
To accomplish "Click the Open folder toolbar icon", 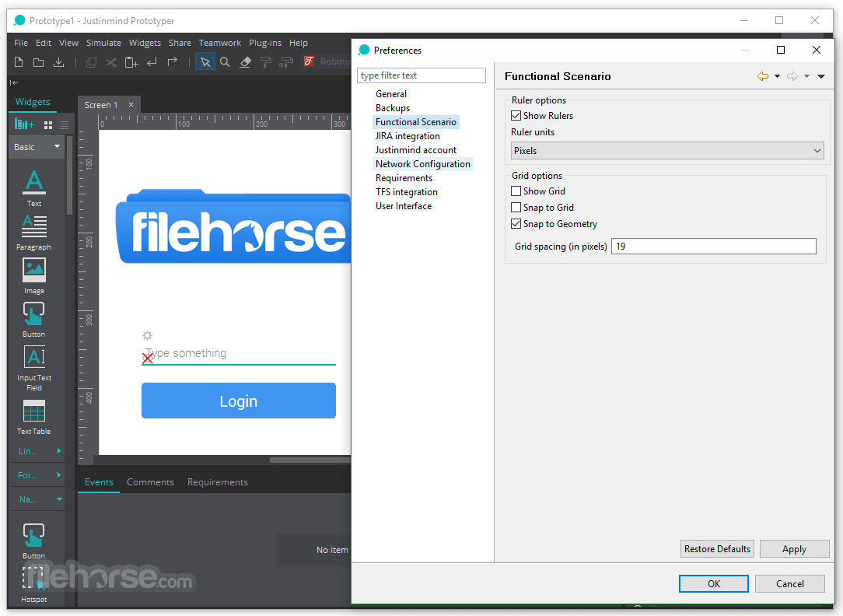I will click(38, 62).
